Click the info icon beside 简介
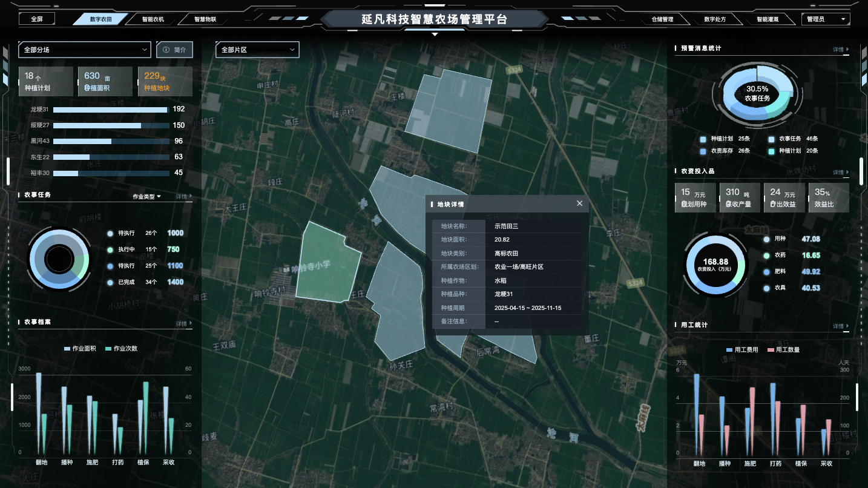The image size is (868, 488). (x=166, y=50)
